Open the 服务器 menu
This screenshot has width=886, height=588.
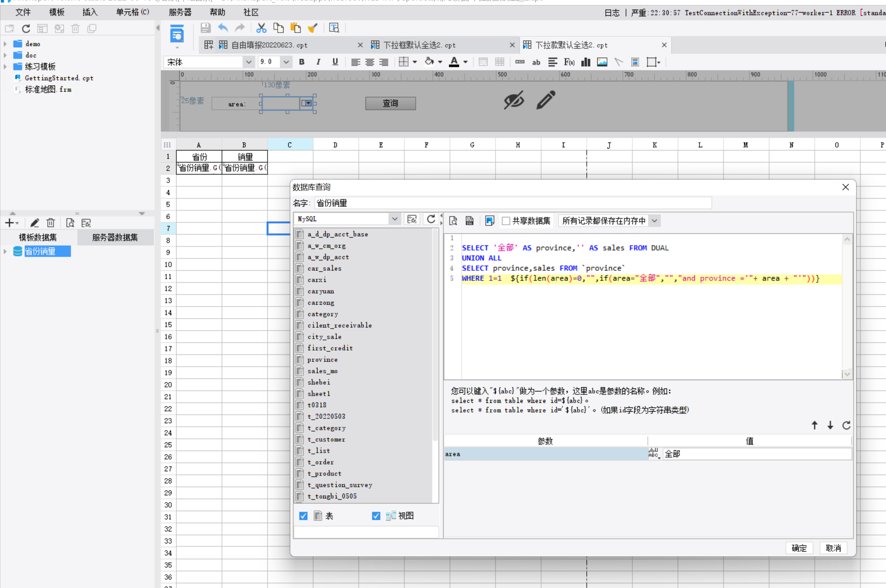coord(180,12)
